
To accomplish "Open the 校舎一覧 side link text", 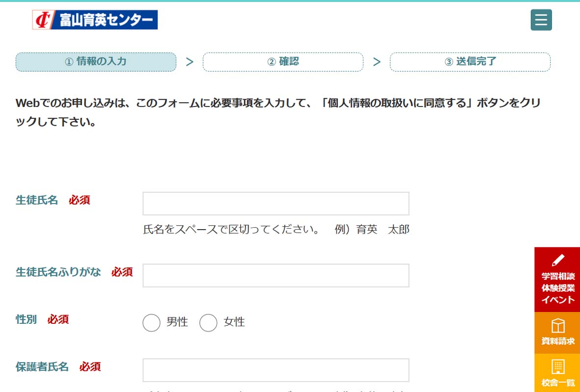I will (557, 383).
